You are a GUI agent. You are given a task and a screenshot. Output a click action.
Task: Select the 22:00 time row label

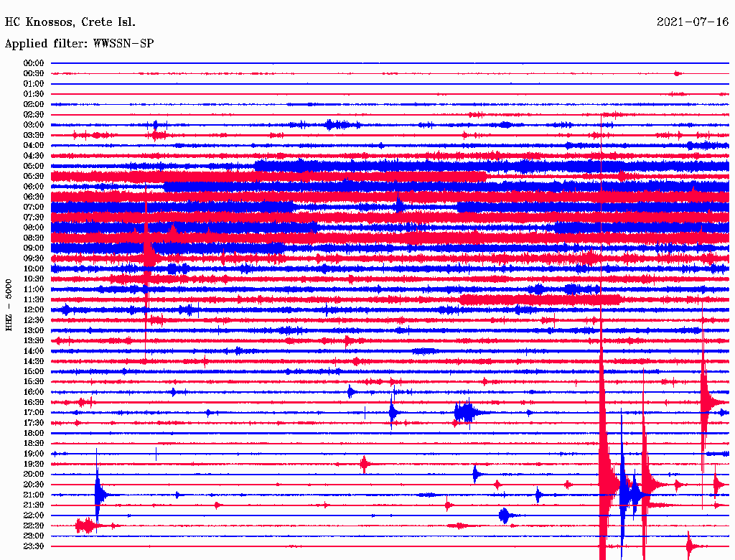point(33,515)
